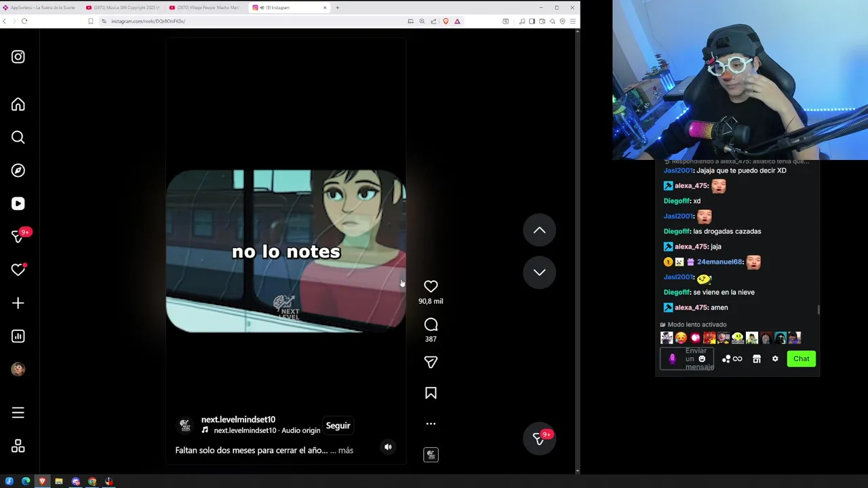Open profile avatar in Instagram sidebar
This screenshot has height=488, width=868.
coord(18,369)
